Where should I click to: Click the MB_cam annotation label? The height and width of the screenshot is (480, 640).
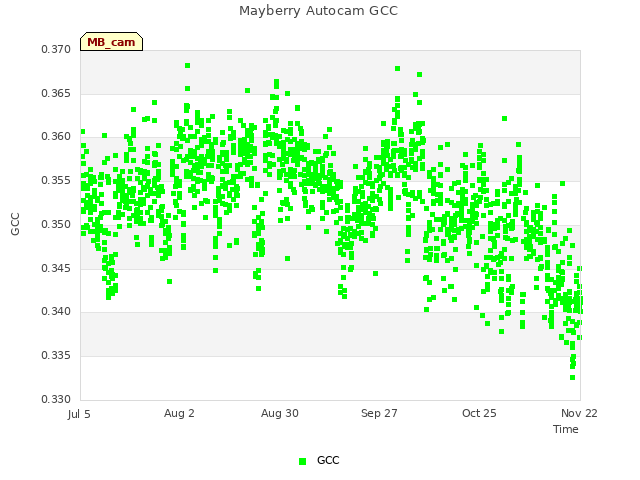click(x=111, y=42)
